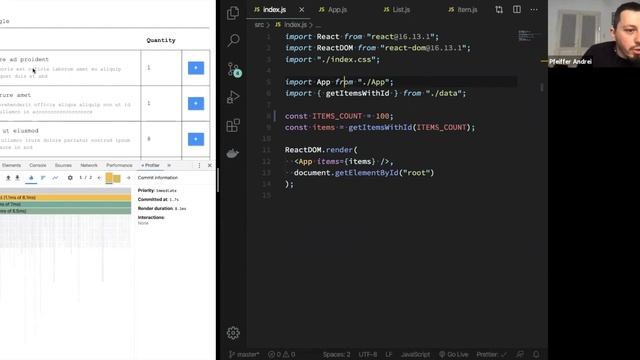Open the Source Control view
The width and height of the screenshot is (640, 360).
click(x=234, y=70)
